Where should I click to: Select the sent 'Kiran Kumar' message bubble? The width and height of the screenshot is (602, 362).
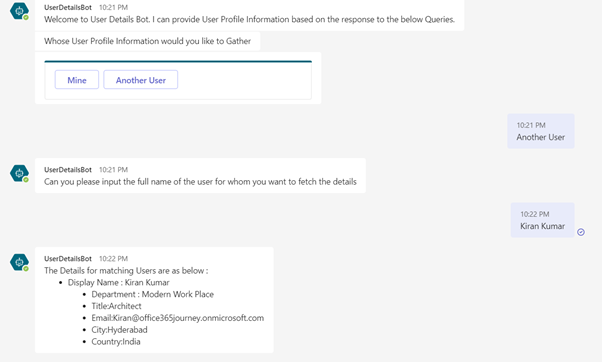[542, 220]
